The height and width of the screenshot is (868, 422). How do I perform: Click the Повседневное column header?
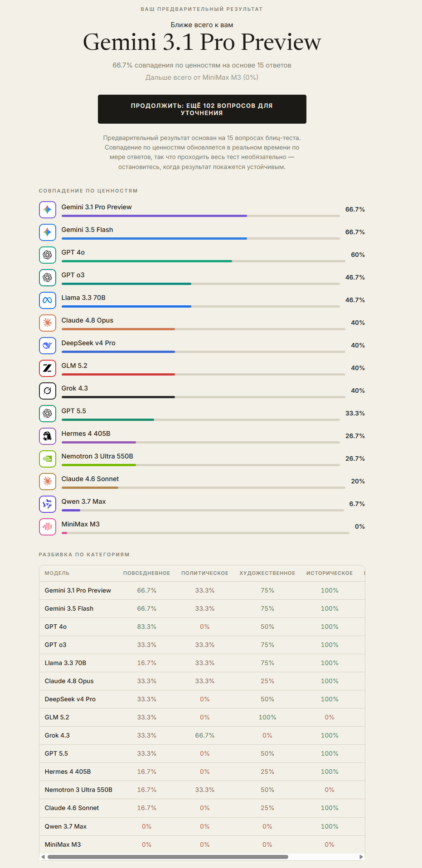point(147,573)
